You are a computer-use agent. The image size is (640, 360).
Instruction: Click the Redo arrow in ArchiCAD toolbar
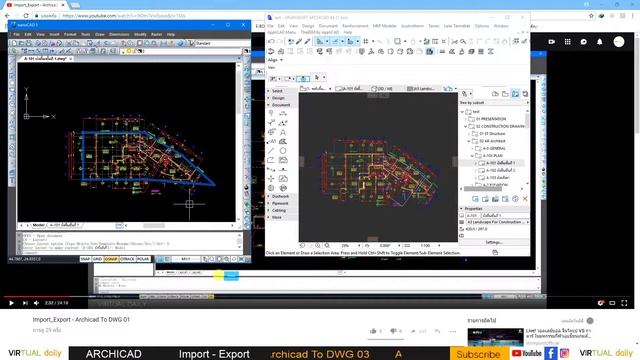[279, 41]
